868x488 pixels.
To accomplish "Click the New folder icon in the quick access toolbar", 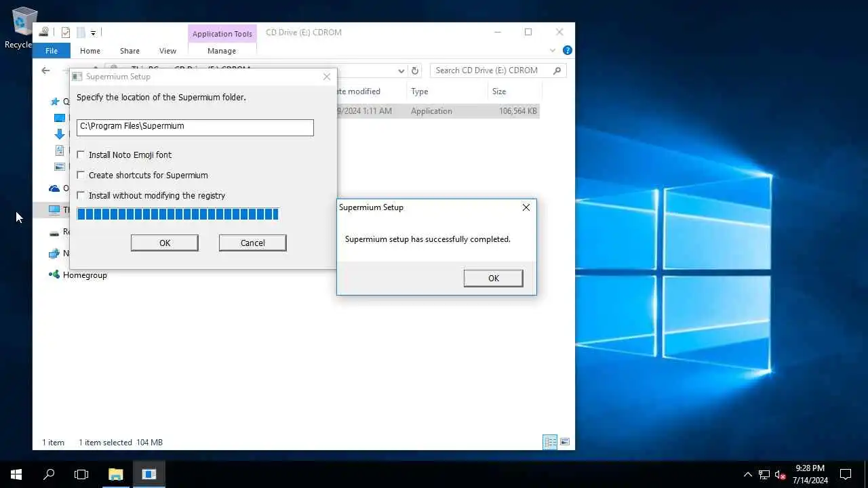I will click(81, 33).
